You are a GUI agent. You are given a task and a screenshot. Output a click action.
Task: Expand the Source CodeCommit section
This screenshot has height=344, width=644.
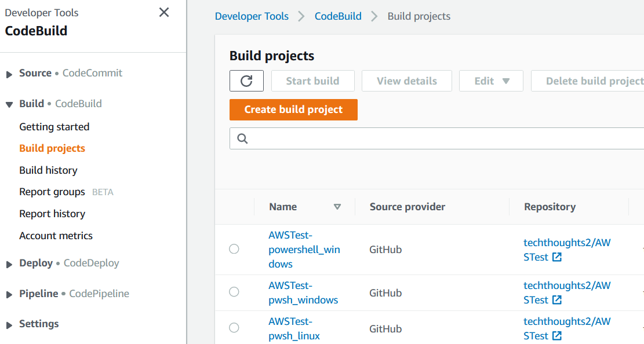tap(9, 74)
